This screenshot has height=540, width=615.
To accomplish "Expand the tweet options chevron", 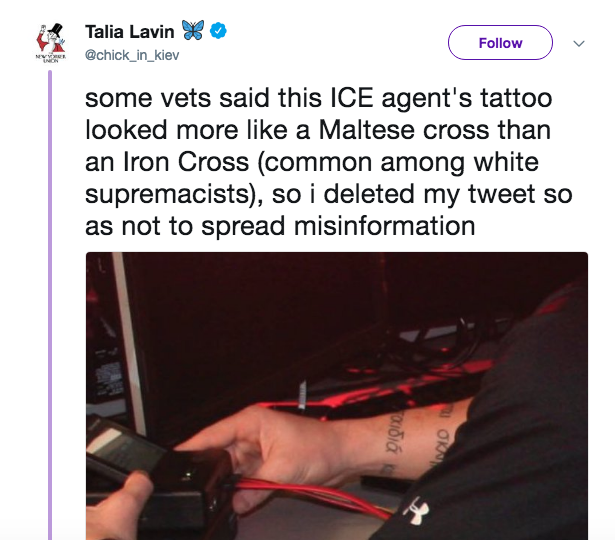I will [x=579, y=43].
